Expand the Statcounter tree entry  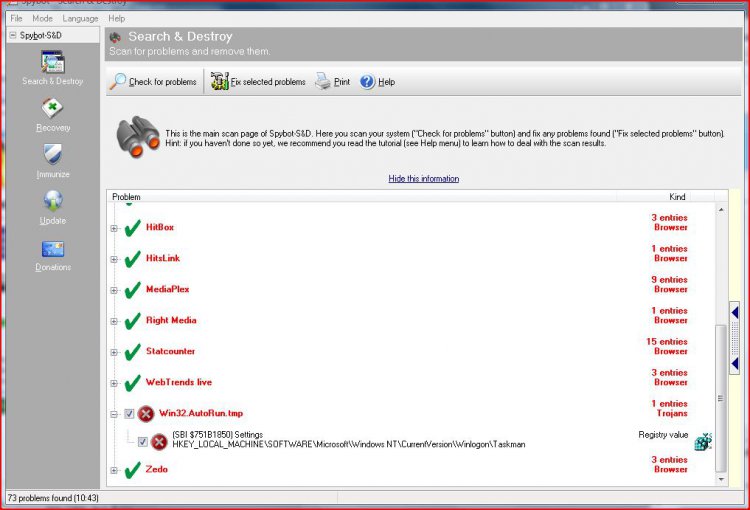pos(114,353)
